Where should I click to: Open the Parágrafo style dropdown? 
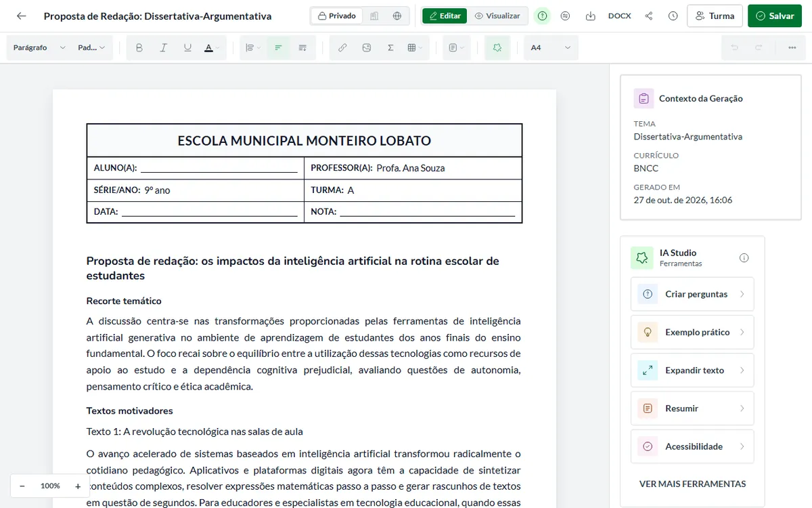click(39, 48)
